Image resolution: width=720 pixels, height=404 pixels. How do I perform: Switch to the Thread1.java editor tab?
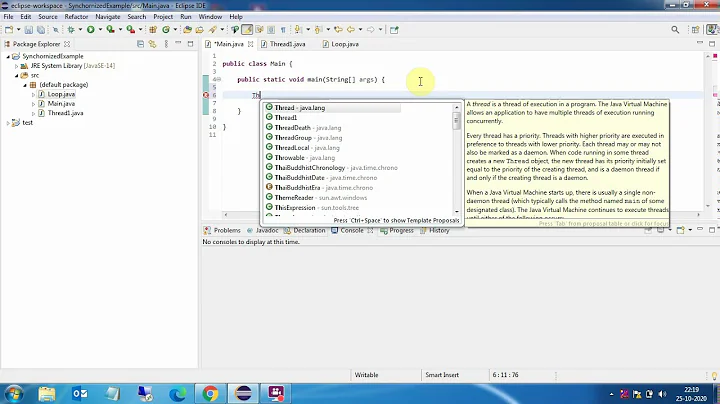click(x=283, y=44)
